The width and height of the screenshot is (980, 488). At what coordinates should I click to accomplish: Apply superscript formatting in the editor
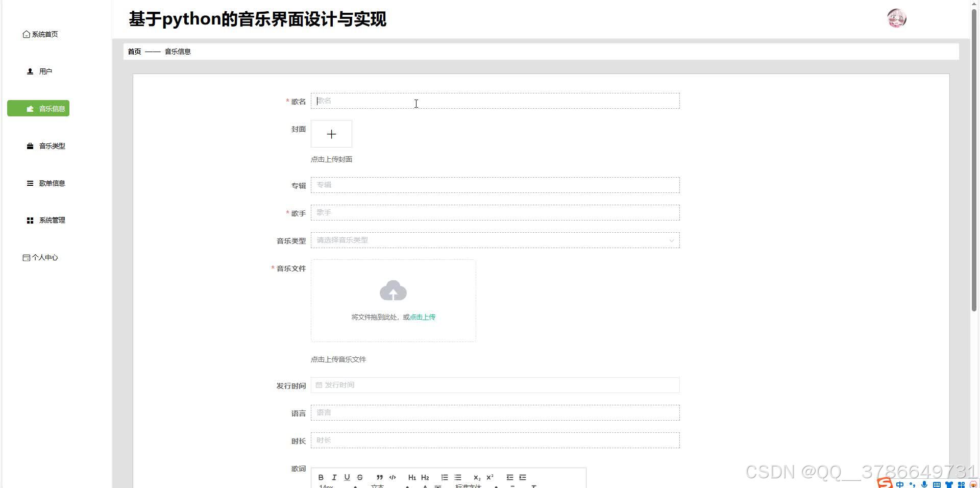coord(490,477)
